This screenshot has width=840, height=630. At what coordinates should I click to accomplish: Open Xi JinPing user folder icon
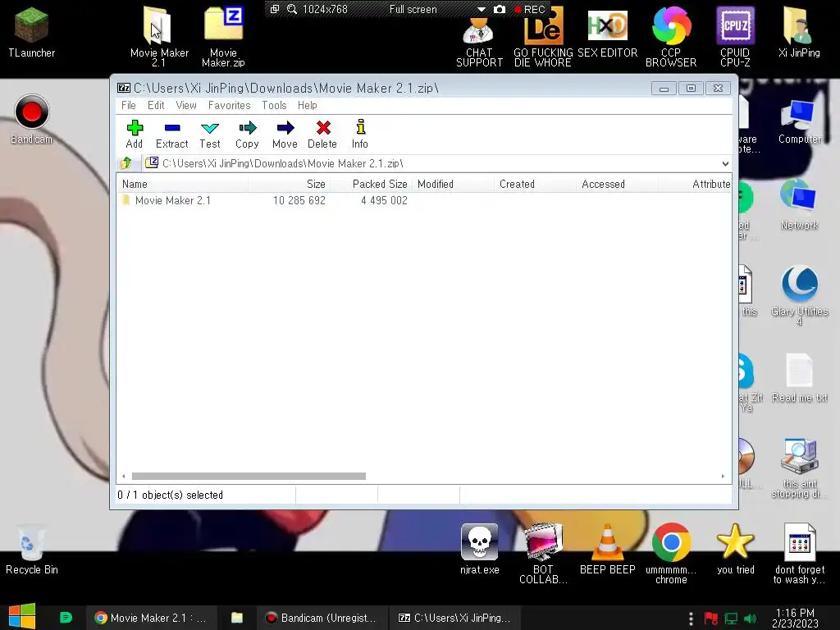pyautogui.click(x=799, y=32)
